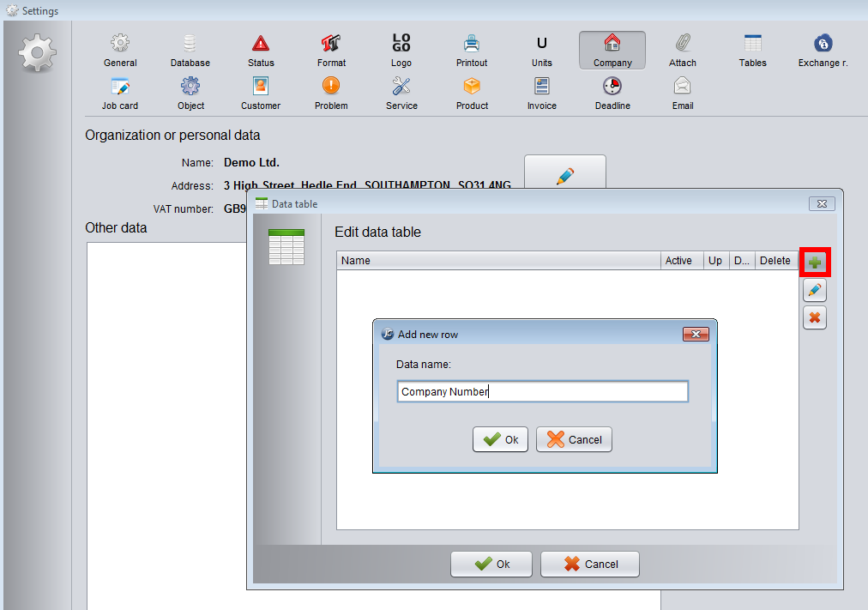Open the Database settings section

click(190, 50)
